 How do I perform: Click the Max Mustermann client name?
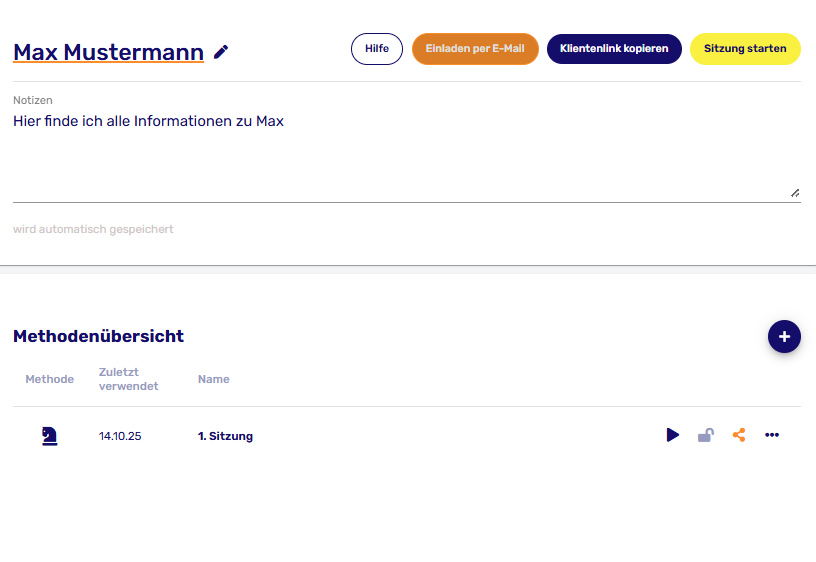108,52
